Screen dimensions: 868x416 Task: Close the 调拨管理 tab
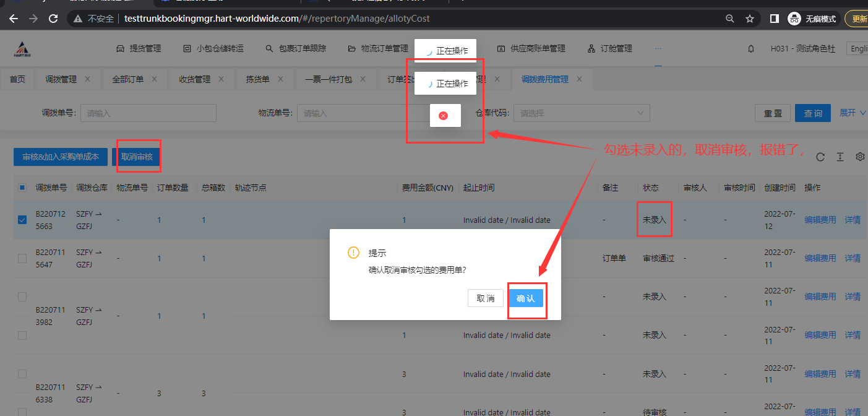(88, 79)
